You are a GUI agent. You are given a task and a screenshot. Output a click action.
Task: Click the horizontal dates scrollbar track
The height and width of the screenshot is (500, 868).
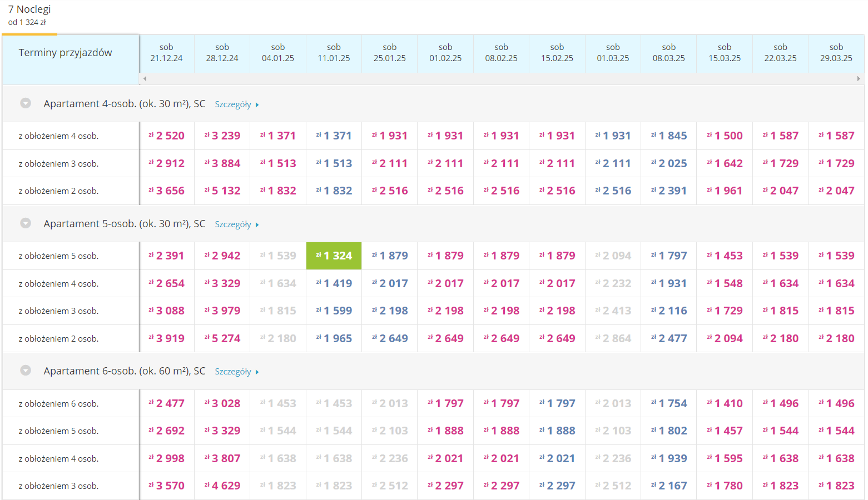(x=502, y=78)
